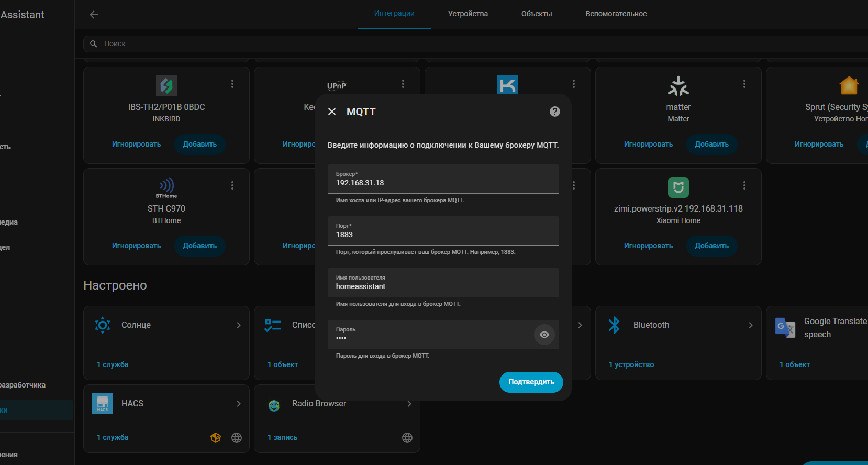The image size is (868, 465).
Task: Open three-dot menu on matter card
Action: click(x=744, y=84)
